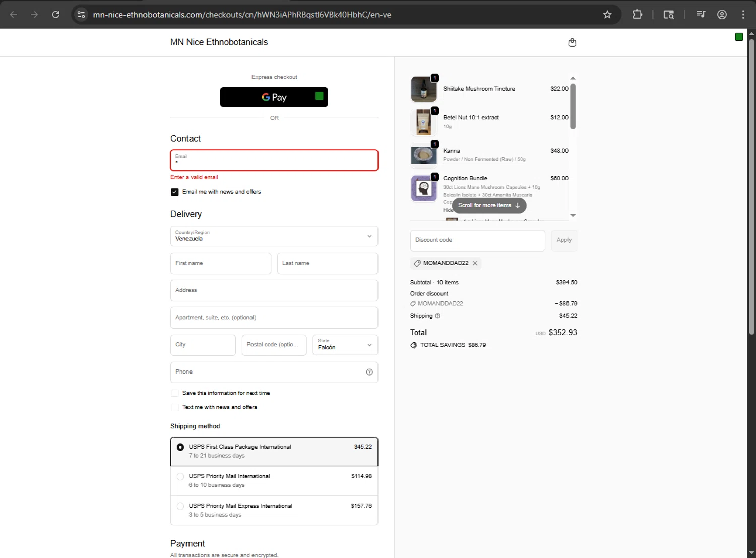Open the Country/Region dropdown
Viewport: 756px width, 558px height.
tap(274, 236)
